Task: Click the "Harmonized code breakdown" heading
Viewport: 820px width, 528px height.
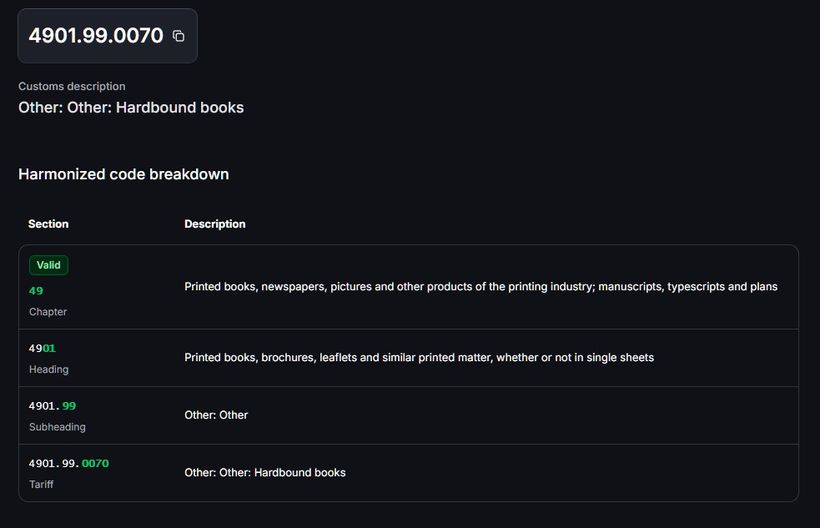Action: coord(123,174)
